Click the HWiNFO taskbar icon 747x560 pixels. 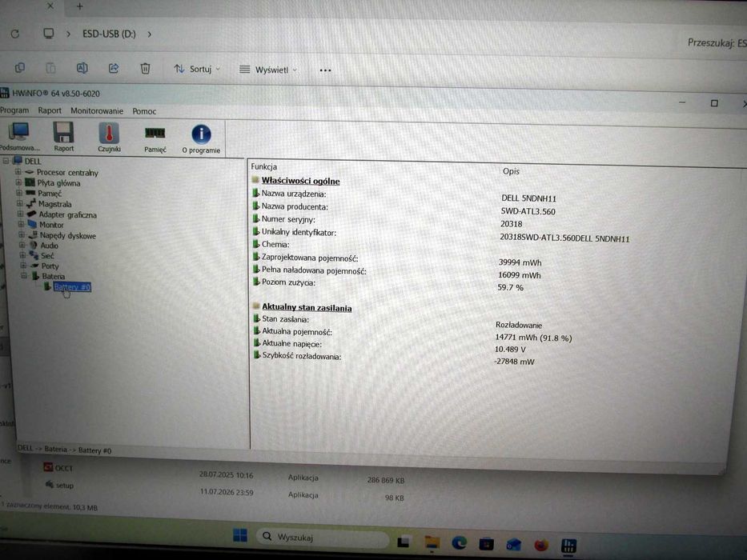click(568, 546)
